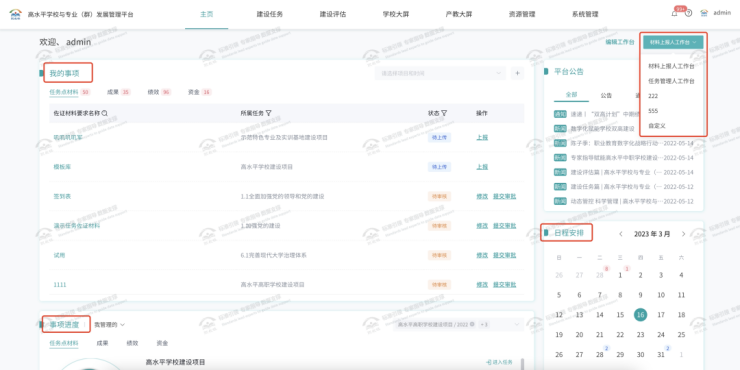Open the 学校大屏 navigation tab
The height and width of the screenshot is (370, 740).
pos(396,14)
